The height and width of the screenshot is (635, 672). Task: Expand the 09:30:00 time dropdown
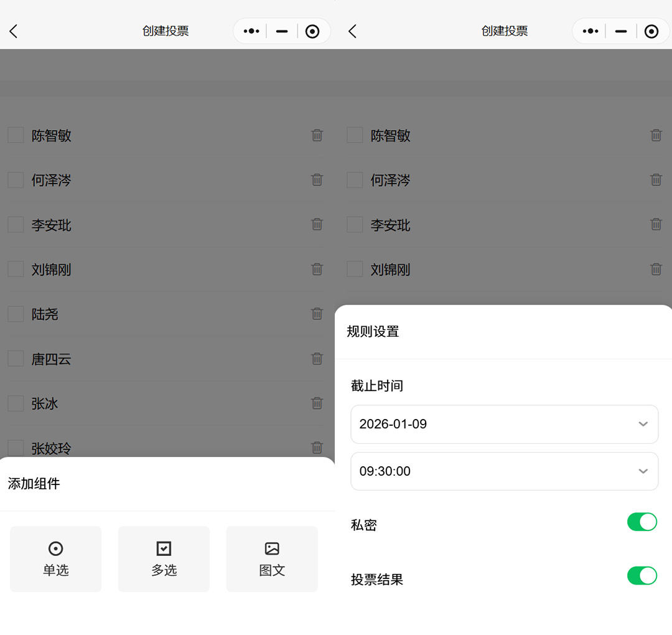point(504,471)
